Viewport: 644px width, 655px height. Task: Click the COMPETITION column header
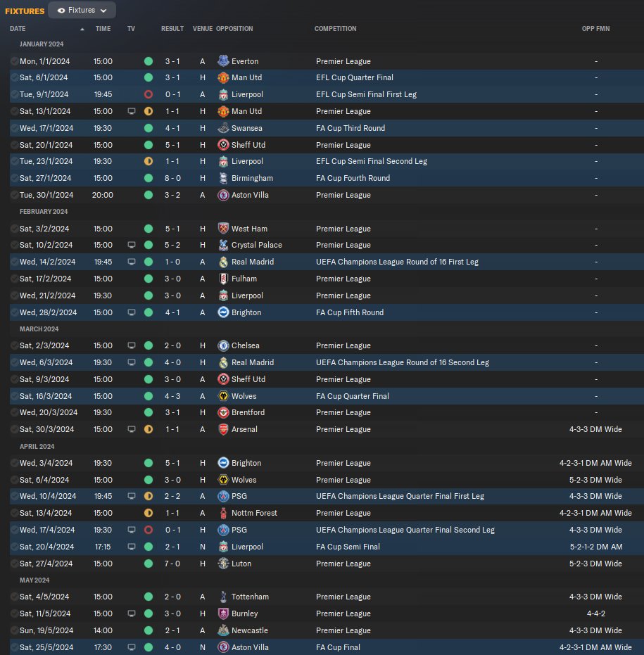(336, 29)
